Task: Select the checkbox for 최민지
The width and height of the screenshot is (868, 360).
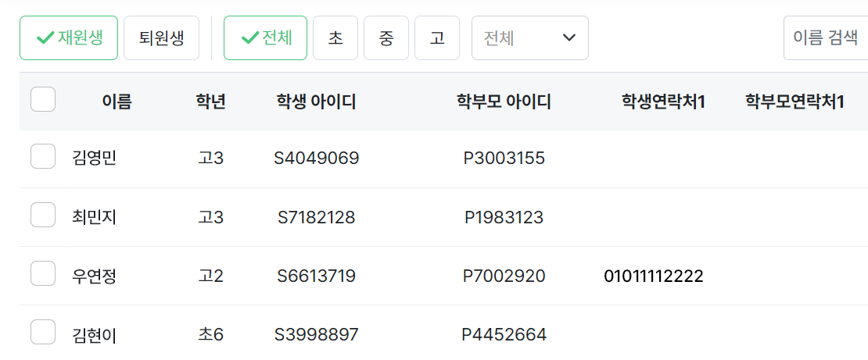Action: click(x=43, y=216)
